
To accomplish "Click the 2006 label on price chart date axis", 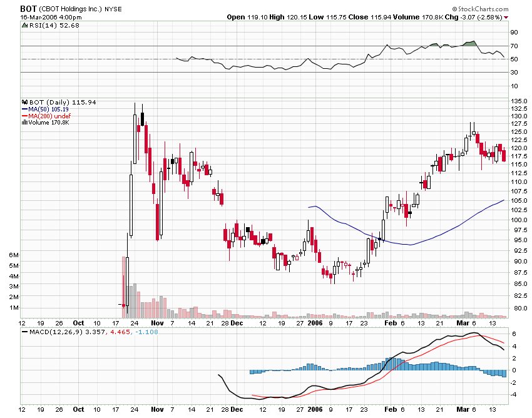I will [315, 323].
